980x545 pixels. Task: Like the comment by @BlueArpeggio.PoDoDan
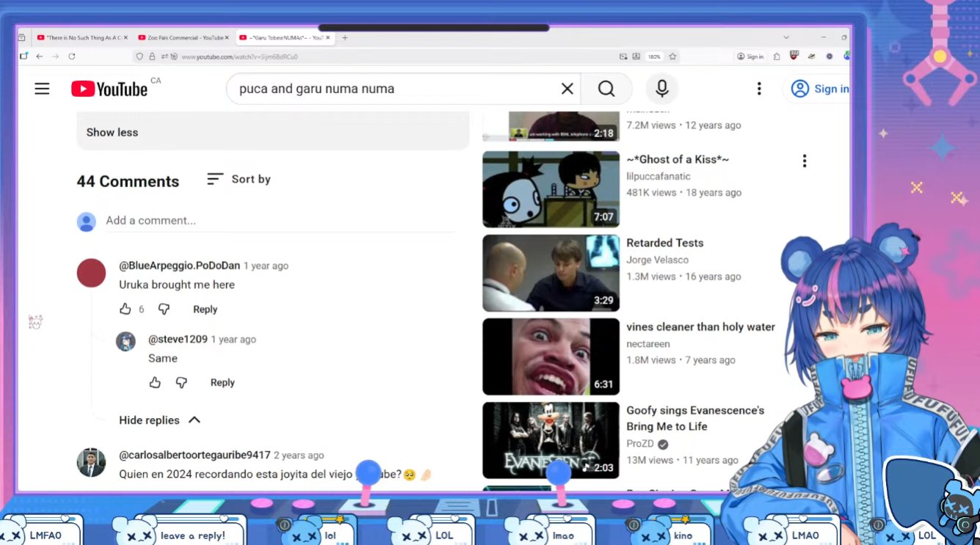(x=126, y=309)
